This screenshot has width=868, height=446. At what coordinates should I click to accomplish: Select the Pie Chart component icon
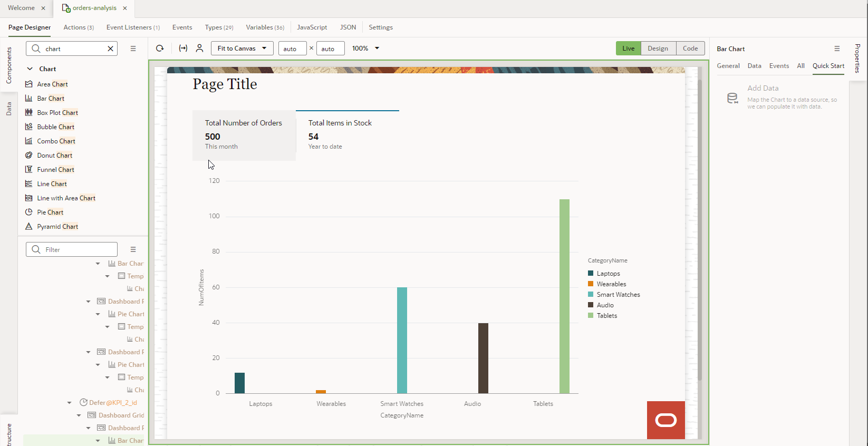coord(29,212)
